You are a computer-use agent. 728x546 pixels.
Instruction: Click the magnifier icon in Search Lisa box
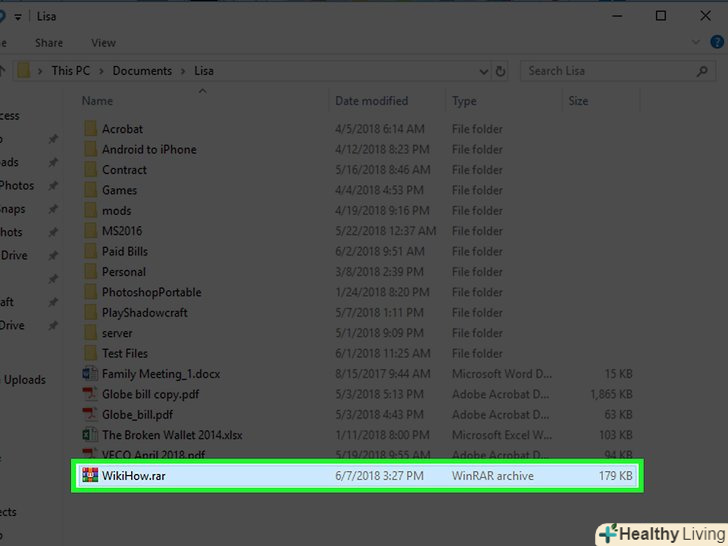point(702,71)
